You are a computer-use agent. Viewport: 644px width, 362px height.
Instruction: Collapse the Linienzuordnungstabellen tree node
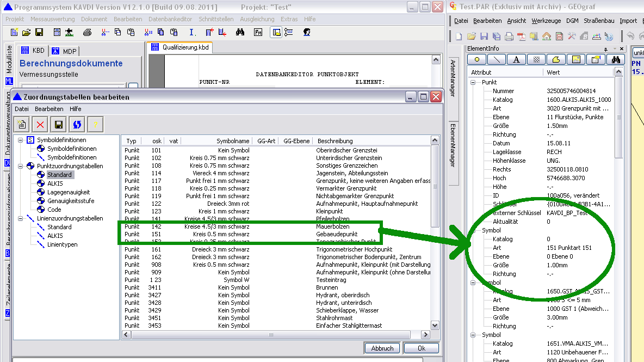[21, 218]
